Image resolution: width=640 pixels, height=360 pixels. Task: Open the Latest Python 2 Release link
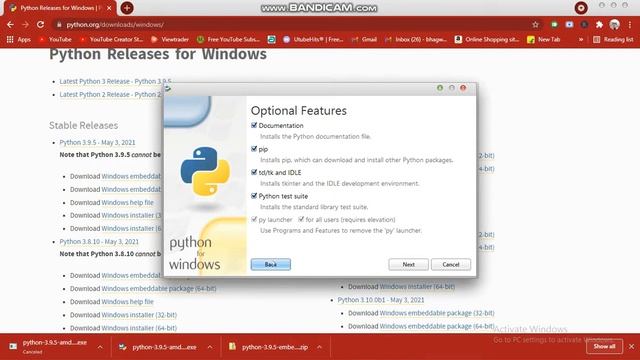click(111, 94)
